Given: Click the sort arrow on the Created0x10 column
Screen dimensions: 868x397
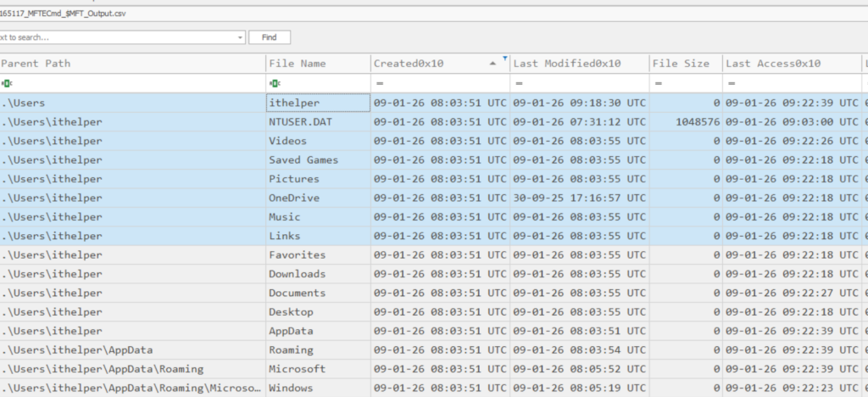Looking at the screenshot, I should click(x=493, y=64).
